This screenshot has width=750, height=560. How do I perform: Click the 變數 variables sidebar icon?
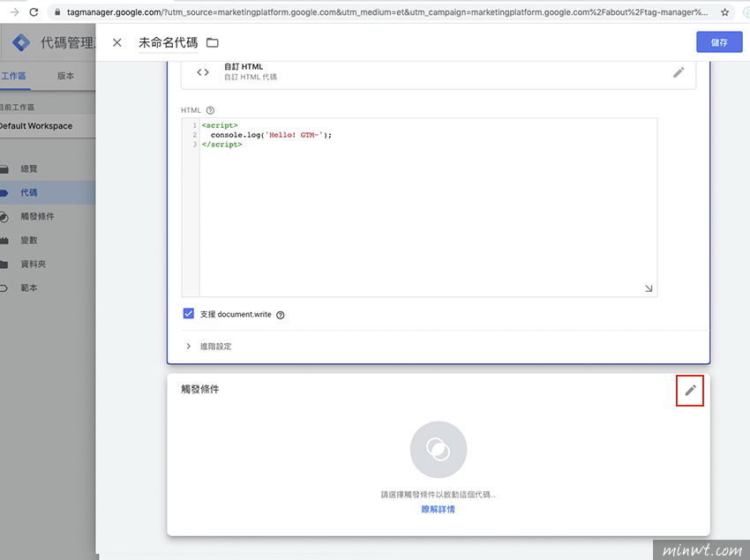click(4, 241)
